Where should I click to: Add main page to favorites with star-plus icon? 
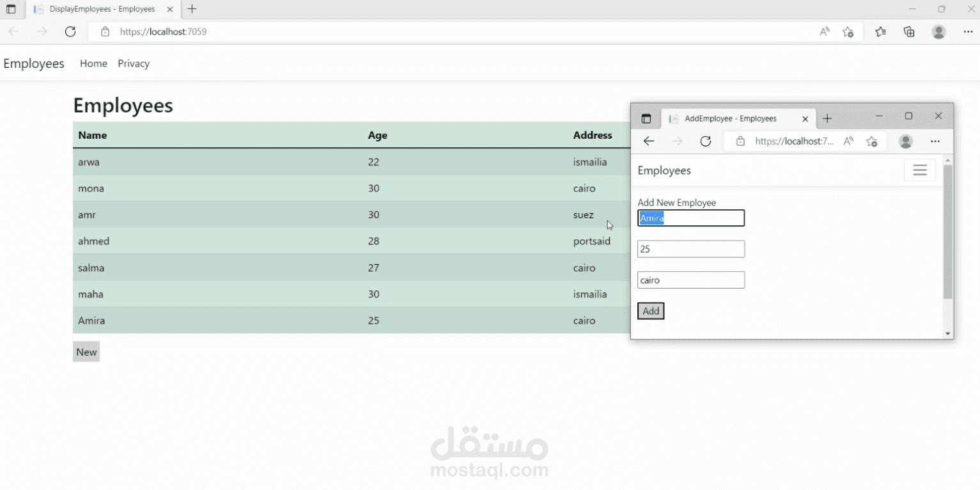pos(848,31)
